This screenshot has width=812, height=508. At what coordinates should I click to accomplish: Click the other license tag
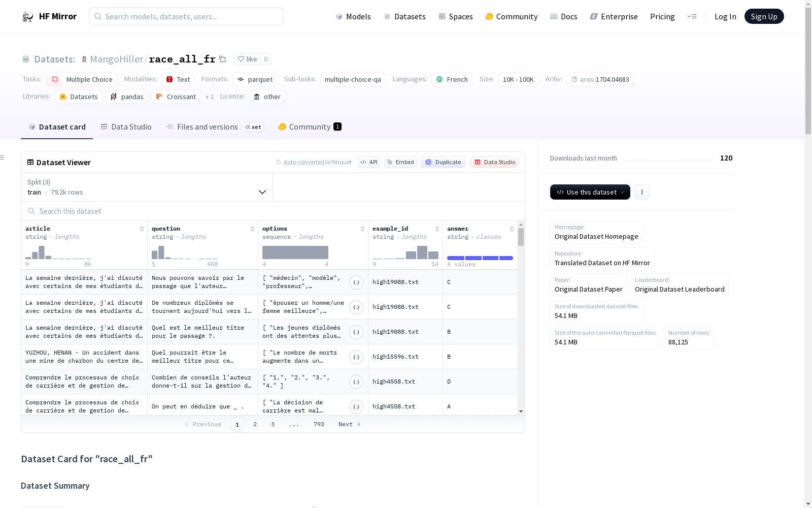point(267,97)
